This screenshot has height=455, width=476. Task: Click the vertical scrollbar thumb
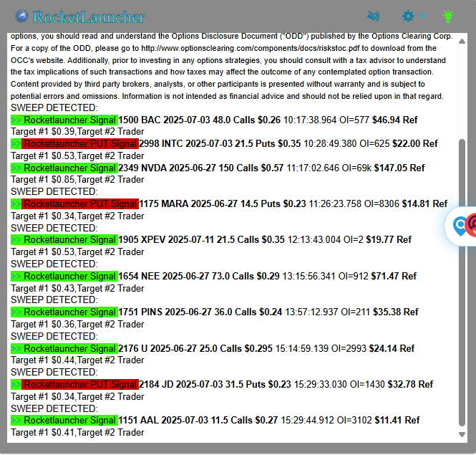click(x=462, y=282)
